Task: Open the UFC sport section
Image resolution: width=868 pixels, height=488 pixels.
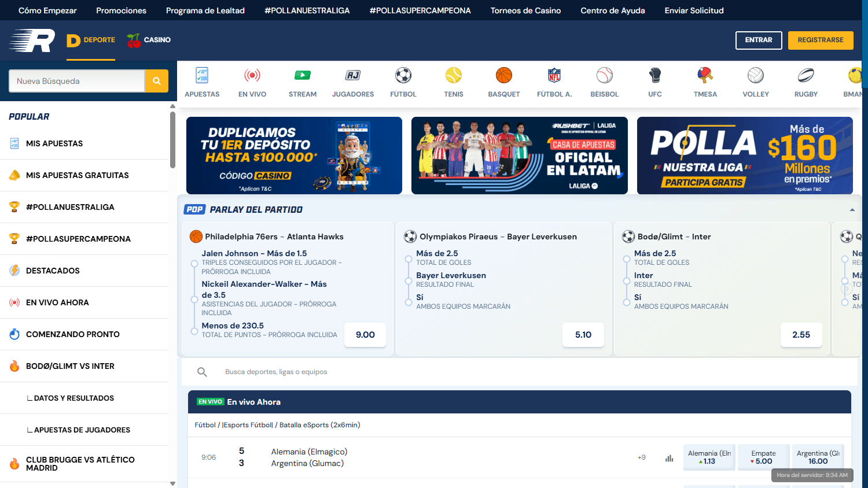Action: tap(654, 81)
